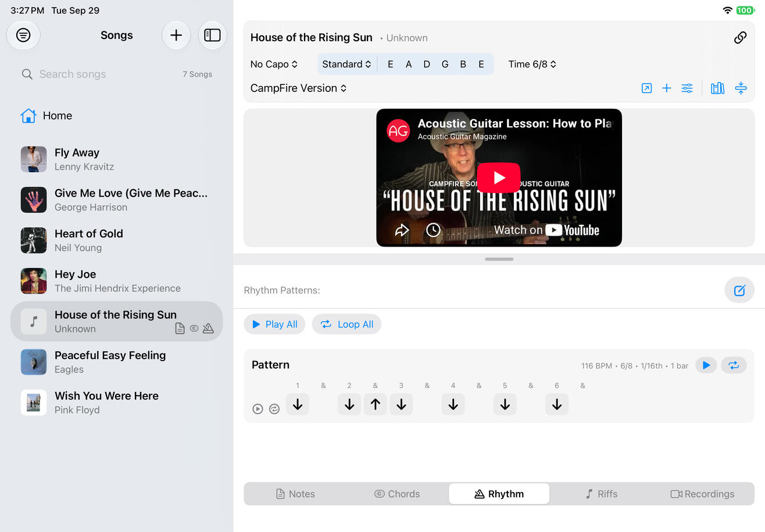
Task: Click the YouTube video title text
Action: point(515,123)
